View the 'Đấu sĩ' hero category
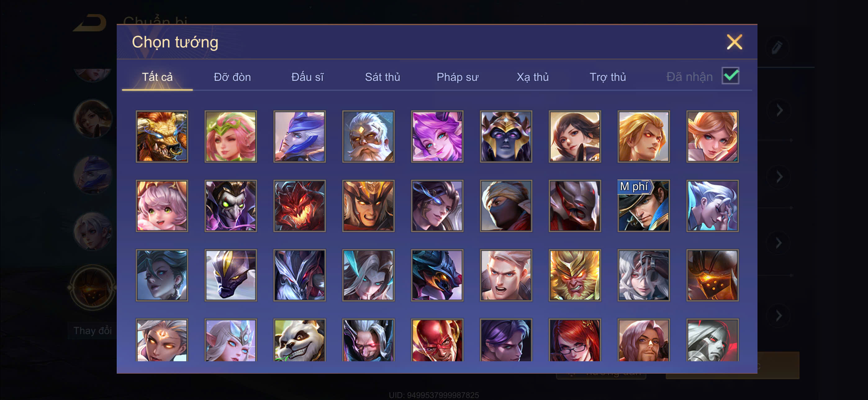This screenshot has width=868, height=400. [x=307, y=77]
